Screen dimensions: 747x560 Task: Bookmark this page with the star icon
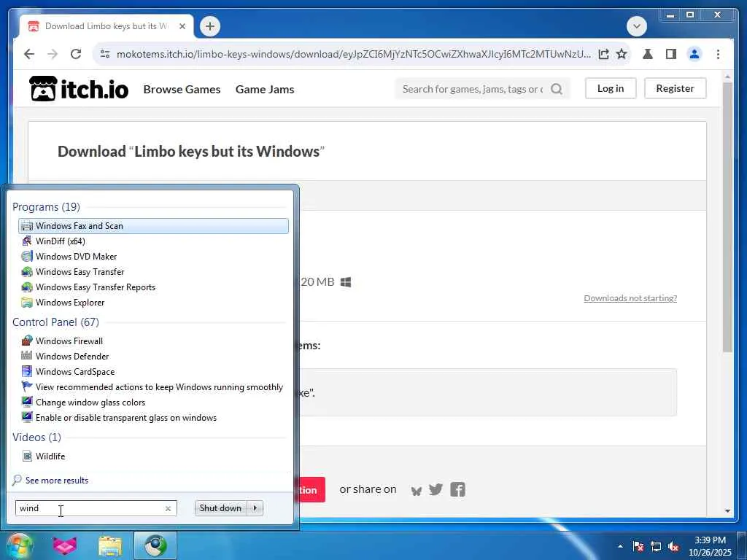(622, 54)
